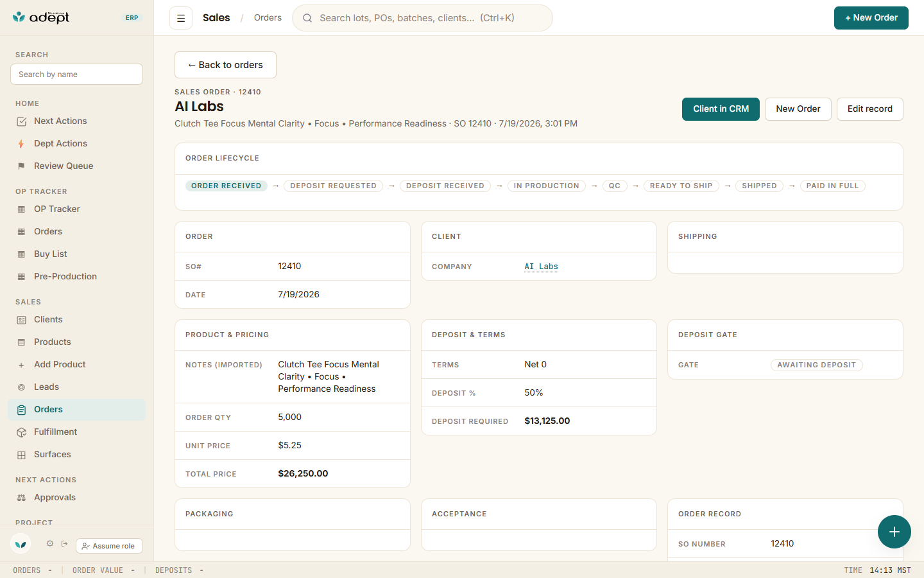The image size is (924, 578).
Task: Click the DEPOSITS status bar entry
Action: pos(179,570)
